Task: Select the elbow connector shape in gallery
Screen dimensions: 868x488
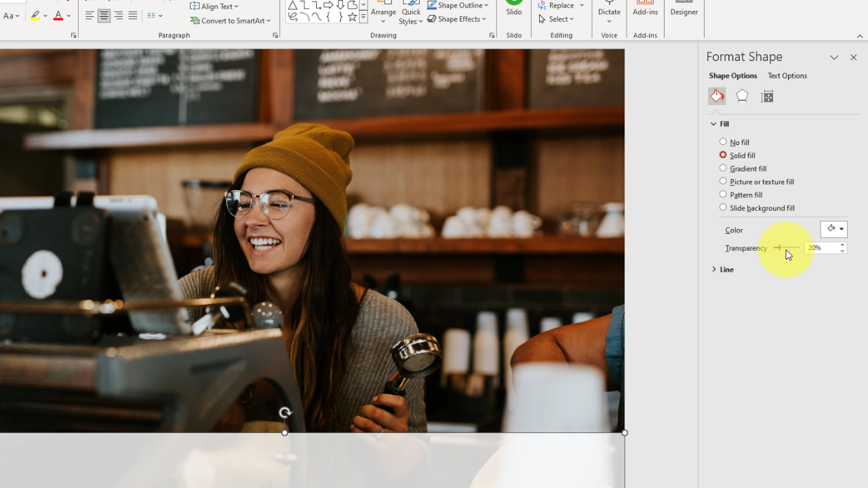Action: point(304,5)
